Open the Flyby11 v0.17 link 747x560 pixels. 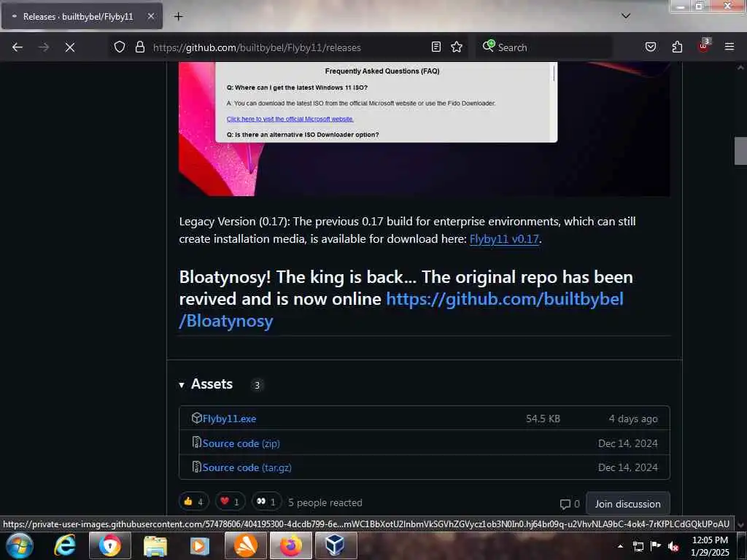[504, 239]
